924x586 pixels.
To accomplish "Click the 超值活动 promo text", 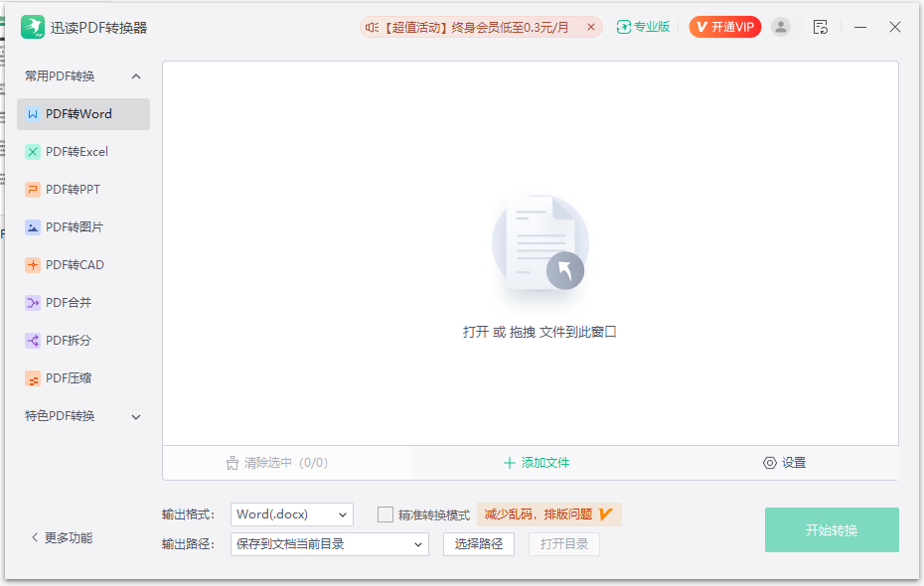I will [x=476, y=27].
